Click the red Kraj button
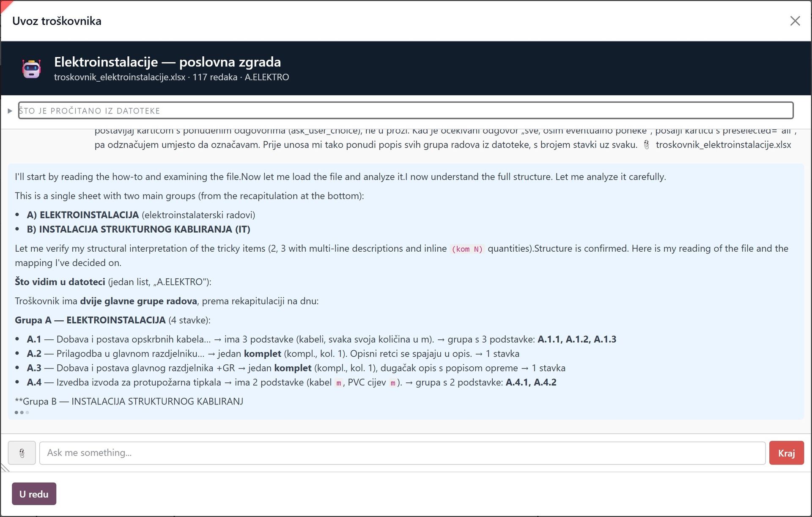This screenshot has height=517, width=812. pyautogui.click(x=786, y=453)
